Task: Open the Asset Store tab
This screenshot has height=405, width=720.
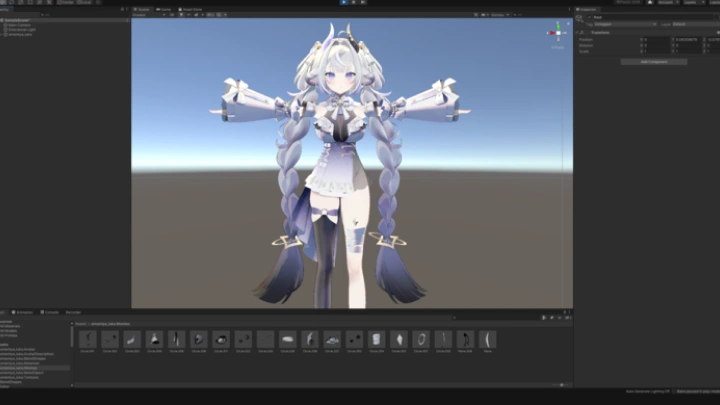Action: tap(191, 9)
